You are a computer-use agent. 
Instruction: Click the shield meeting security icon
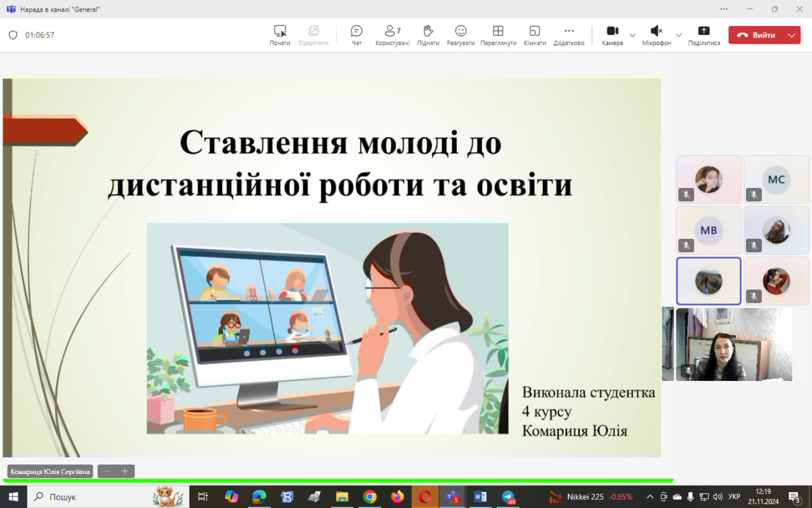point(13,35)
